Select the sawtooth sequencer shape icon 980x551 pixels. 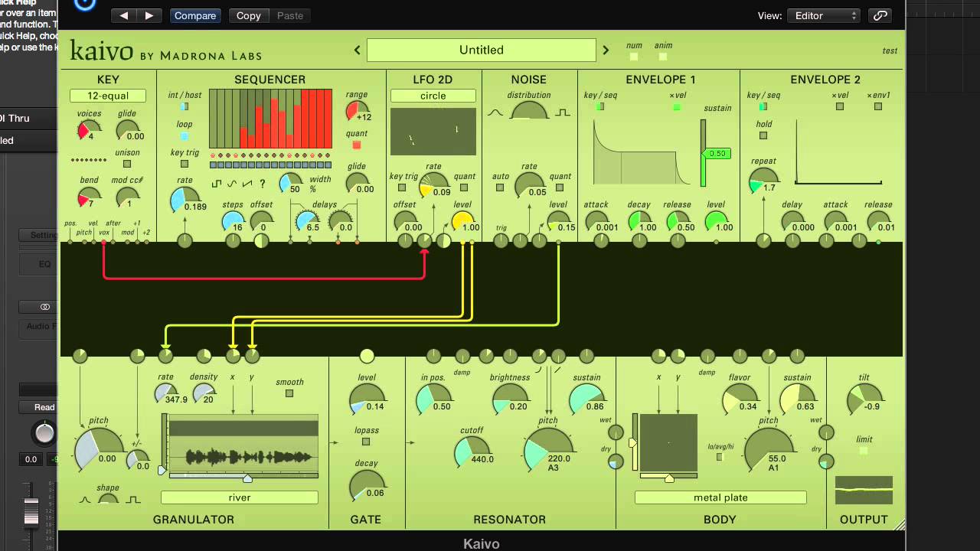(x=247, y=184)
